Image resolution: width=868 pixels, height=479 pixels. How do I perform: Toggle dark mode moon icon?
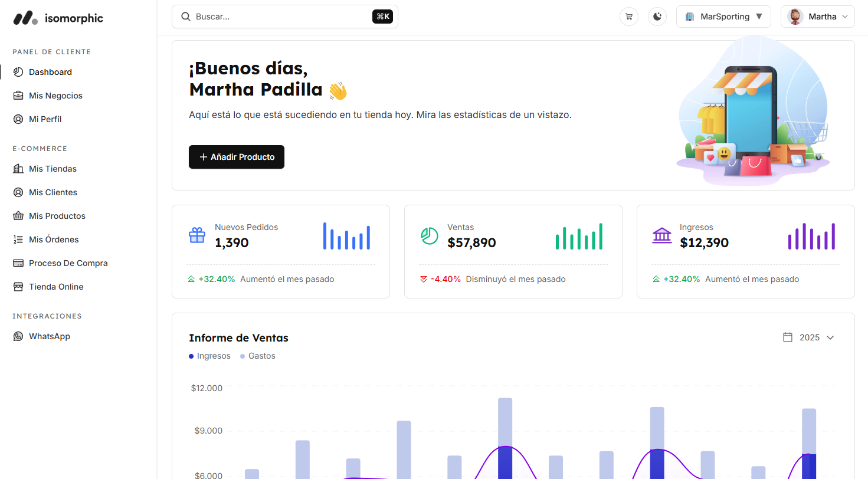coord(657,17)
